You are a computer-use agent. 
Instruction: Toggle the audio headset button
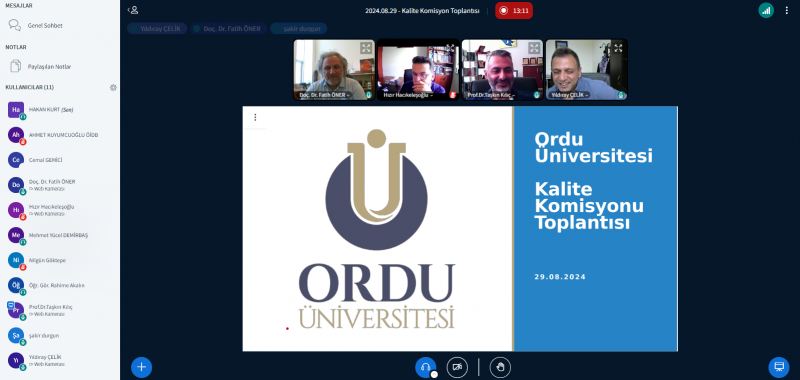coord(426,367)
